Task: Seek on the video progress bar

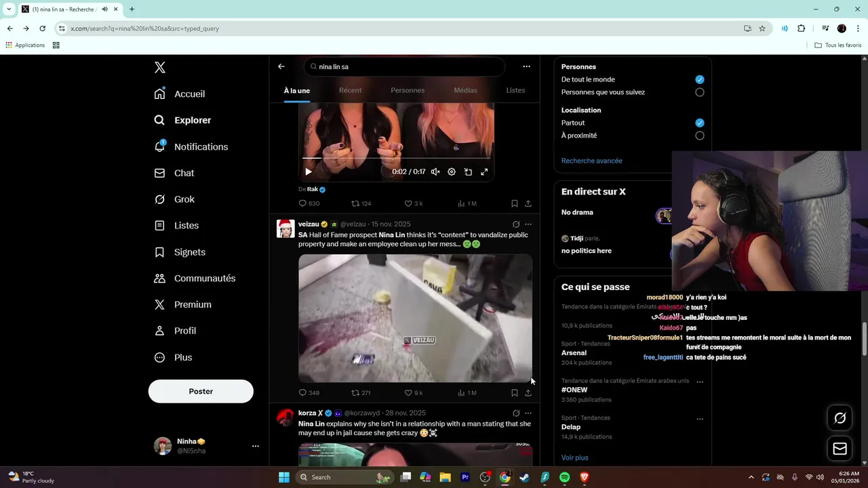Action: [x=396, y=159]
